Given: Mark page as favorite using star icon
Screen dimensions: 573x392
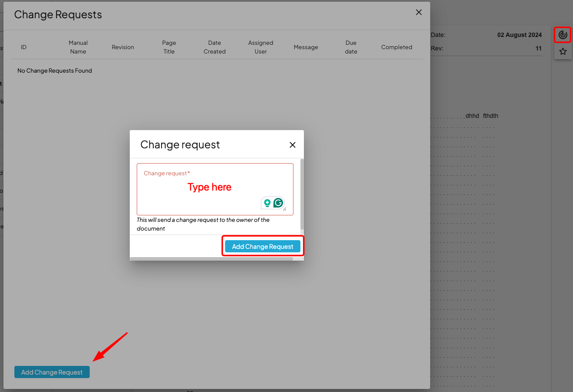Looking at the screenshot, I should pyautogui.click(x=563, y=51).
